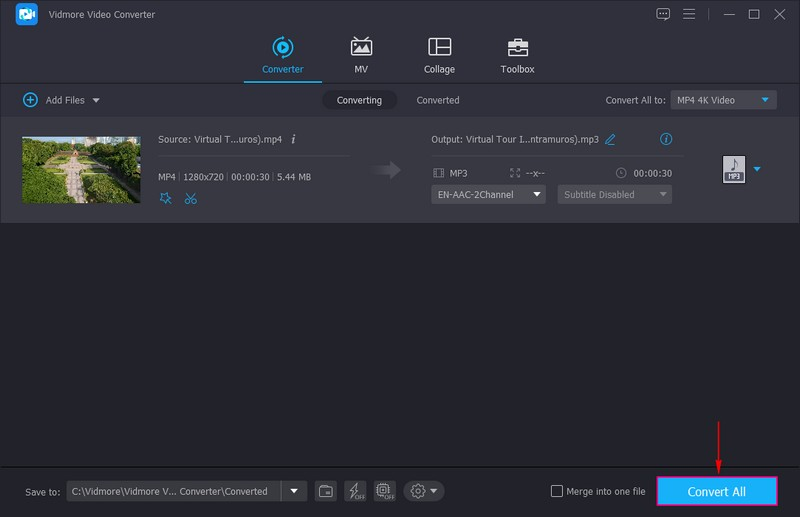Open the video edit effects star icon
Viewport: 800px width, 517px height.
point(166,198)
